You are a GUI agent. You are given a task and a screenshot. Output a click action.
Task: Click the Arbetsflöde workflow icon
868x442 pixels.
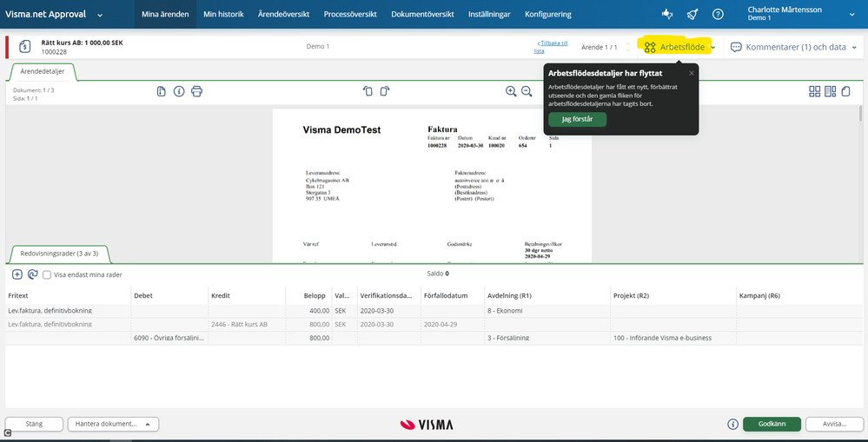650,48
